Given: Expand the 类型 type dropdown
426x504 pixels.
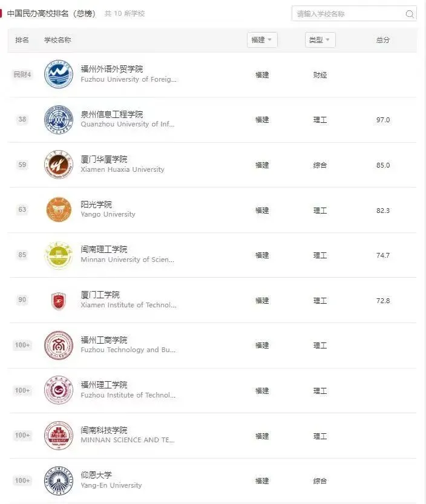Looking at the screenshot, I should point(320,40).
